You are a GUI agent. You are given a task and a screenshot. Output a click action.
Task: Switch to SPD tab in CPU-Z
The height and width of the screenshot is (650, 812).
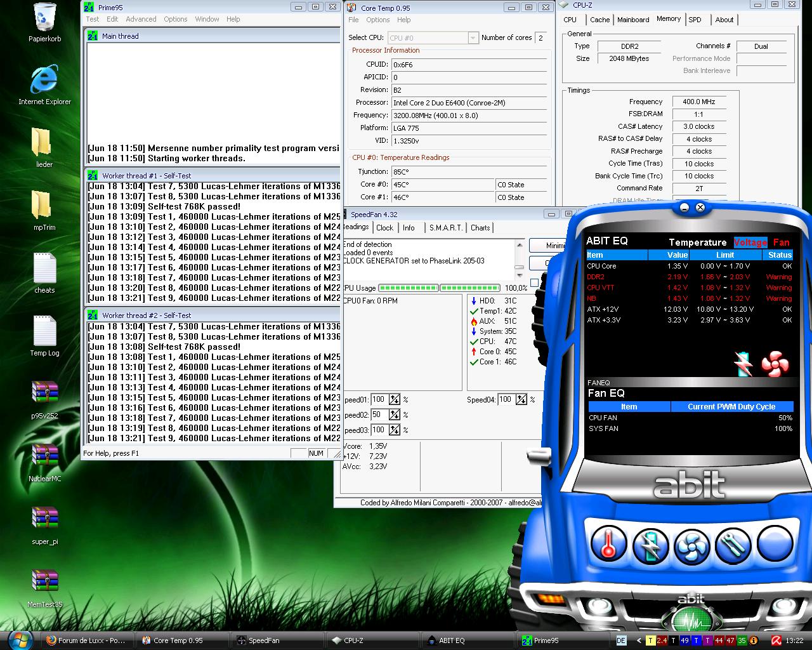click(695, 20)
